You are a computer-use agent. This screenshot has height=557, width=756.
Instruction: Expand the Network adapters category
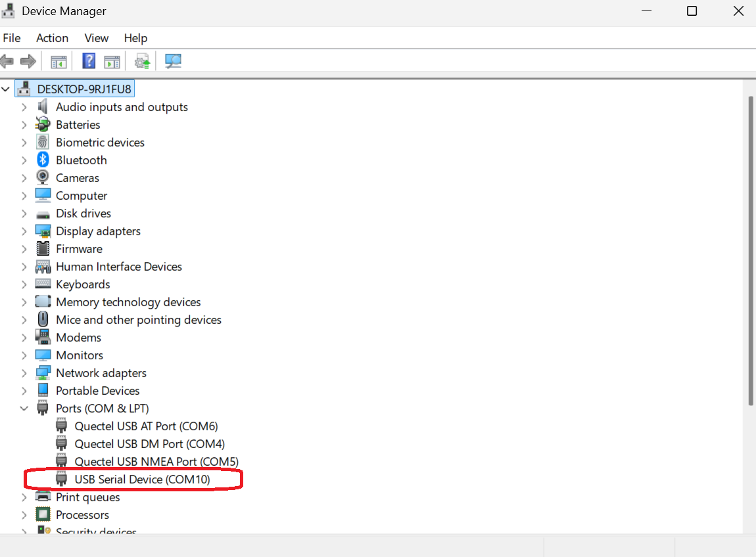[24, 373]
